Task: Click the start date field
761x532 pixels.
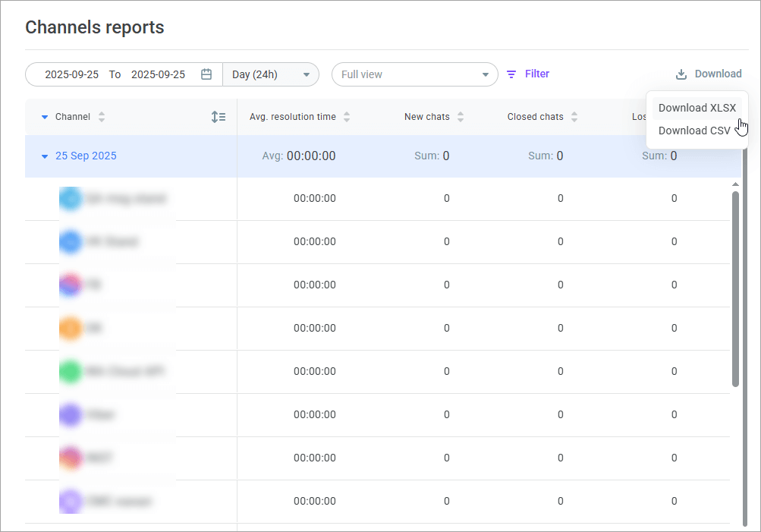Action: (72, 74)
